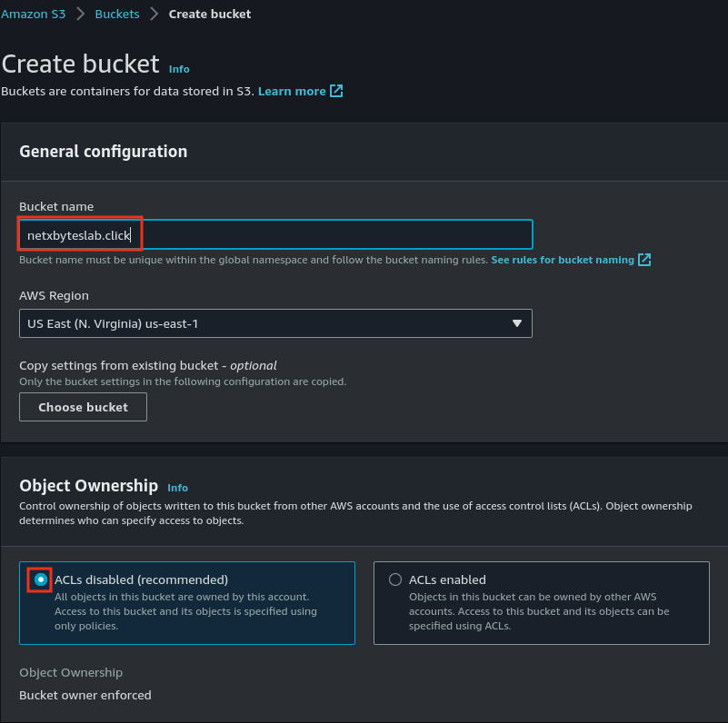Open Info link next to Object Ownership
The width and height of the screenshot is (728, 723).
[x=178, y=488]
